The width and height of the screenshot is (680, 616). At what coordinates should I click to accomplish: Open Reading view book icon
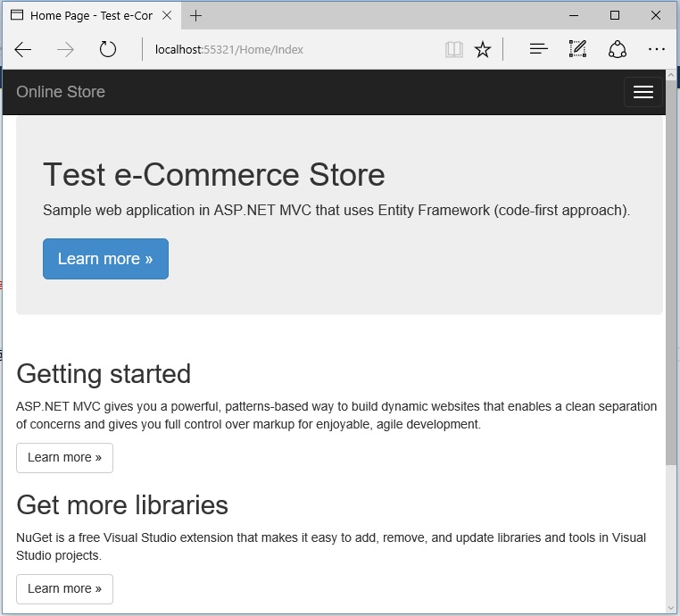click(453, 49)
